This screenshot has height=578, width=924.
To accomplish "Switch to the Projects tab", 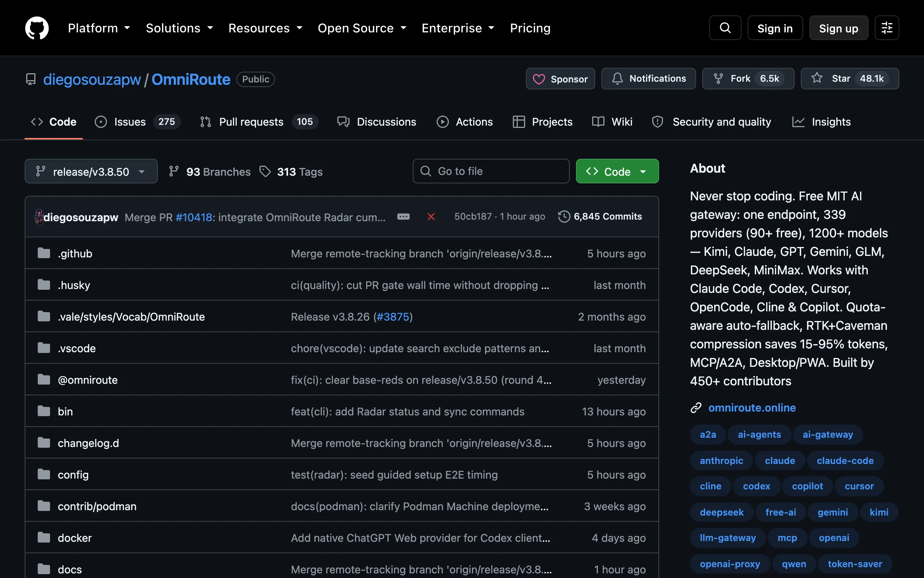I will (x=543, y=122).
